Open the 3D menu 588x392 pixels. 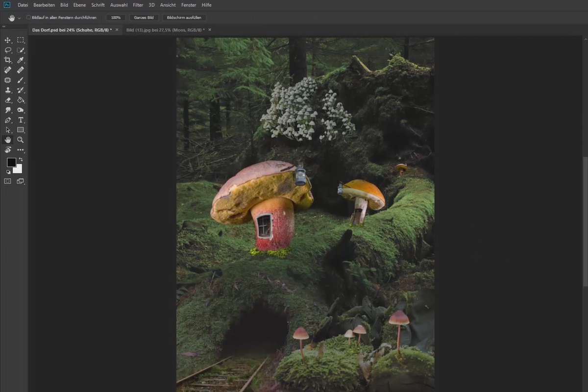[x=151, y=5]
